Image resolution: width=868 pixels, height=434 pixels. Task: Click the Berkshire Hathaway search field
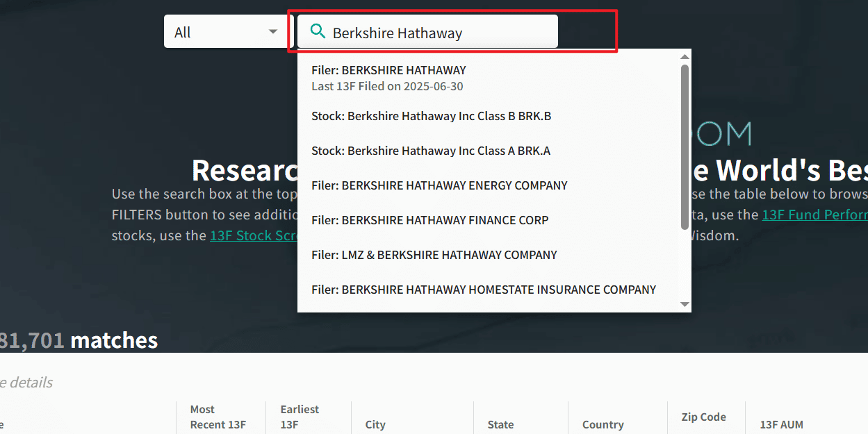click(x=427, y=32)
